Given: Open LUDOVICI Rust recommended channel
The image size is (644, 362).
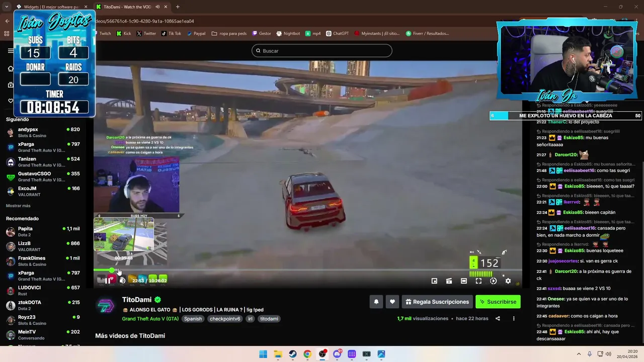Looking at the screenshot, I should (43, 290).
